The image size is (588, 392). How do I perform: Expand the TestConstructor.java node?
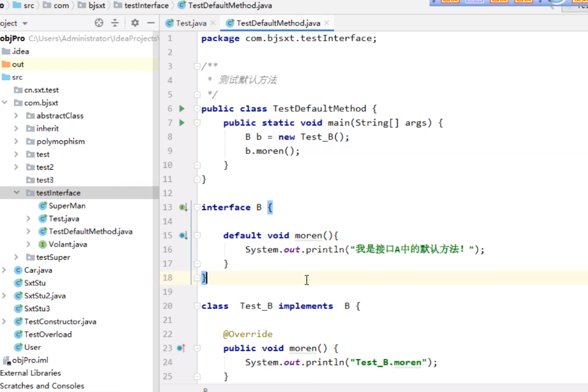click(4, 322)
